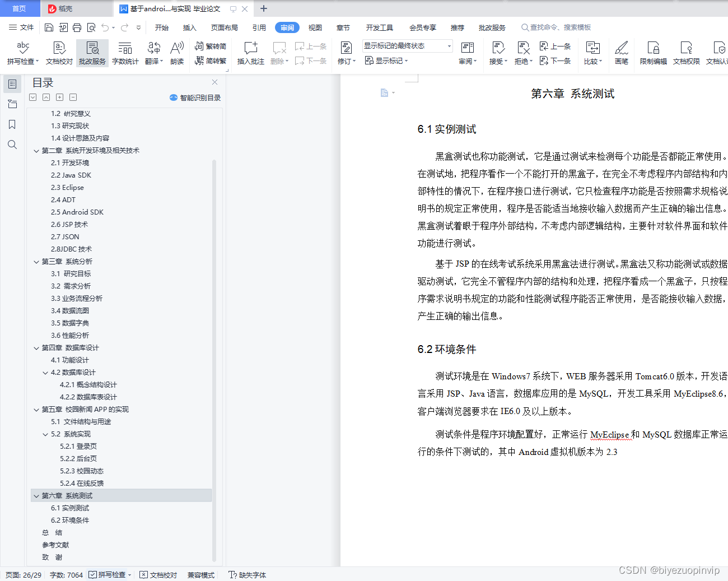Open the 显示标记 dropdown
The width and height of the screenshot is (728, 581).
[386, 61]
